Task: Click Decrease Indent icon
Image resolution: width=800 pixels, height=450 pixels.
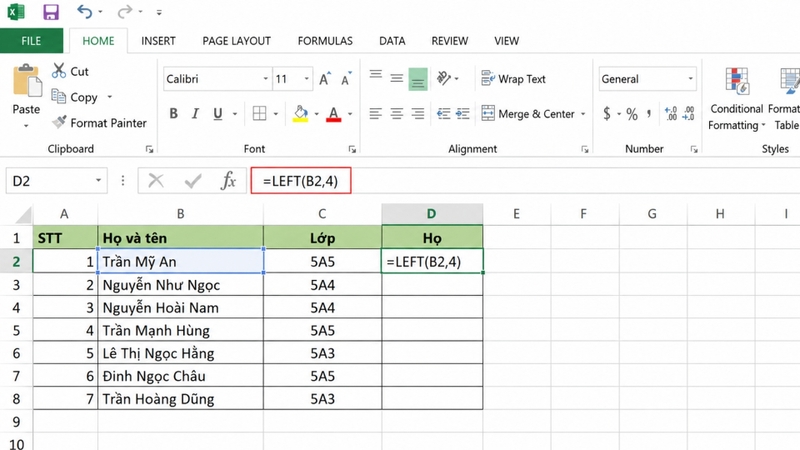Action: 443,113
